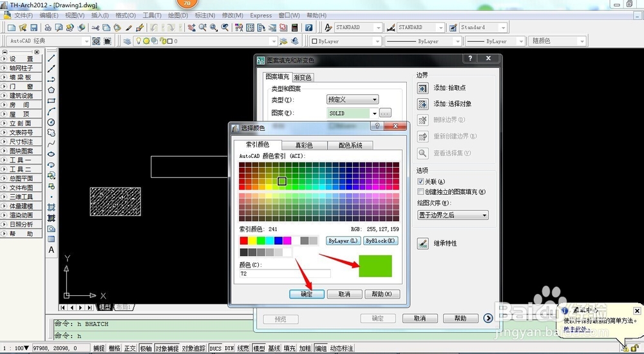Viewport: 644px width, 354px height.
Task: Click 取消 in Select Color dialog
Action: coord(344,295)
